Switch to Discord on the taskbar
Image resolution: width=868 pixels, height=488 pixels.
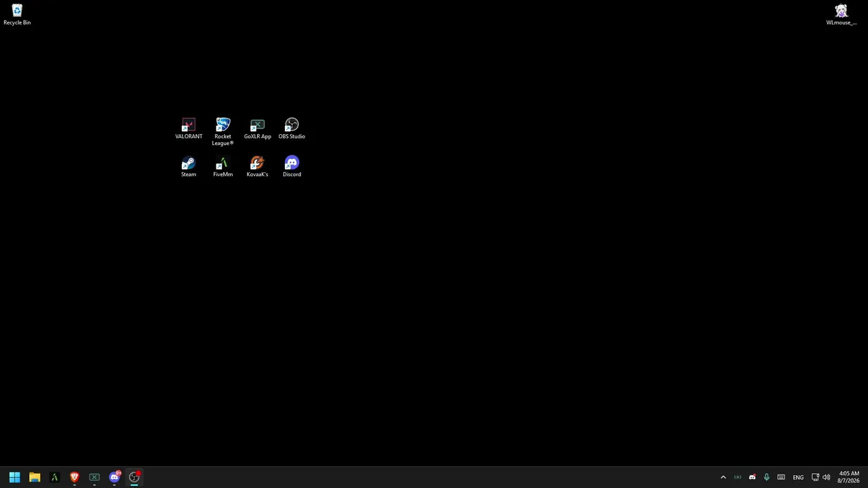[115, 477]
